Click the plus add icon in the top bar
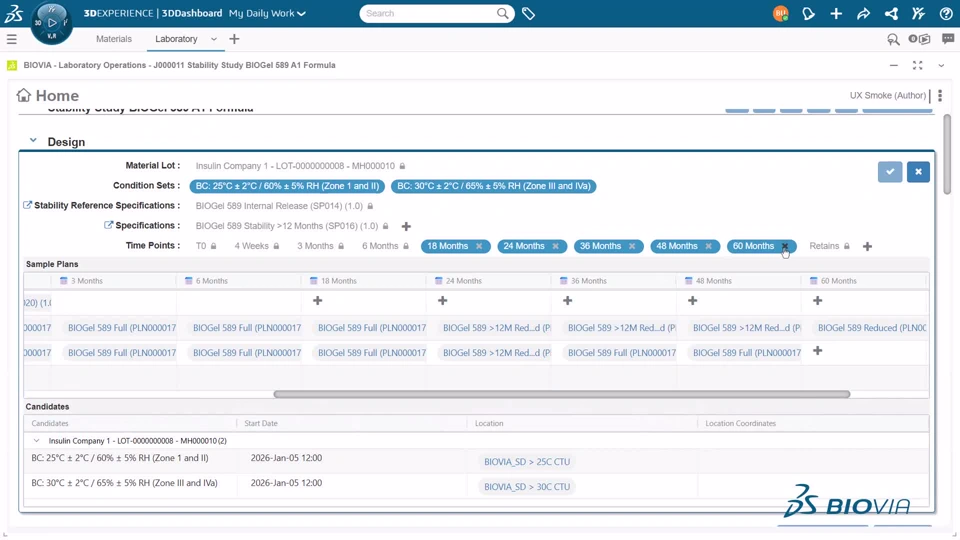 836,13
